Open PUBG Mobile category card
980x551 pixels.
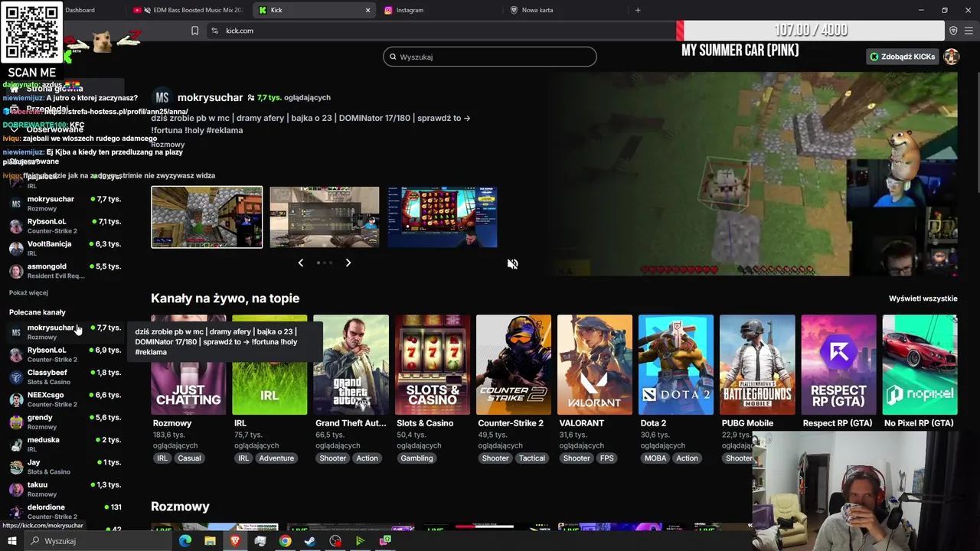[757, 365]
